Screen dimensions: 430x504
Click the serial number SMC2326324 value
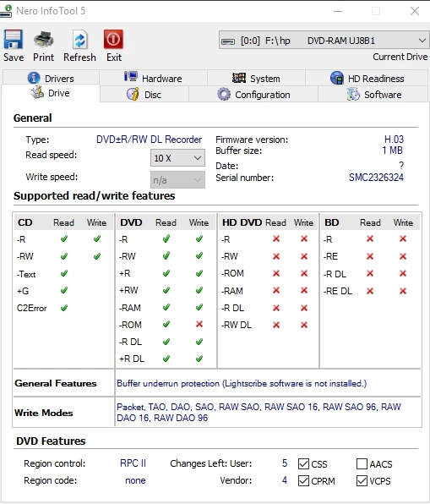(376, 178)
